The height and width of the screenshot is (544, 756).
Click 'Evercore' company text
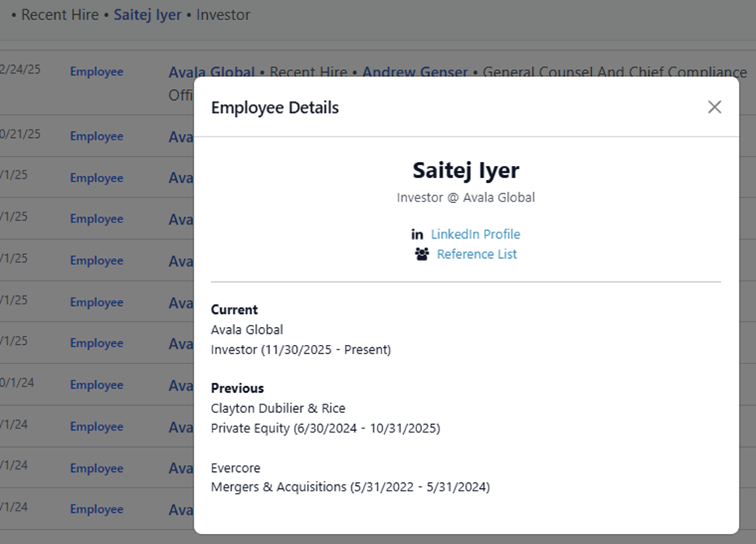point(235,468)
